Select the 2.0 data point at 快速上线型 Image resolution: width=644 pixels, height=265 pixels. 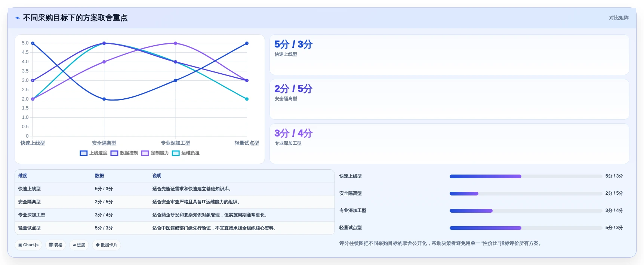coord(33,99)
